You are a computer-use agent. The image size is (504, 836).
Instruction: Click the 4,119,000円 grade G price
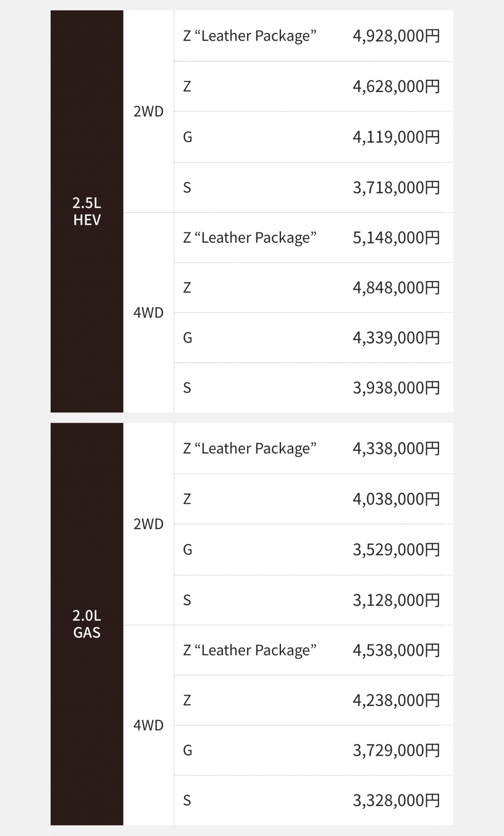tap(396, 137)
